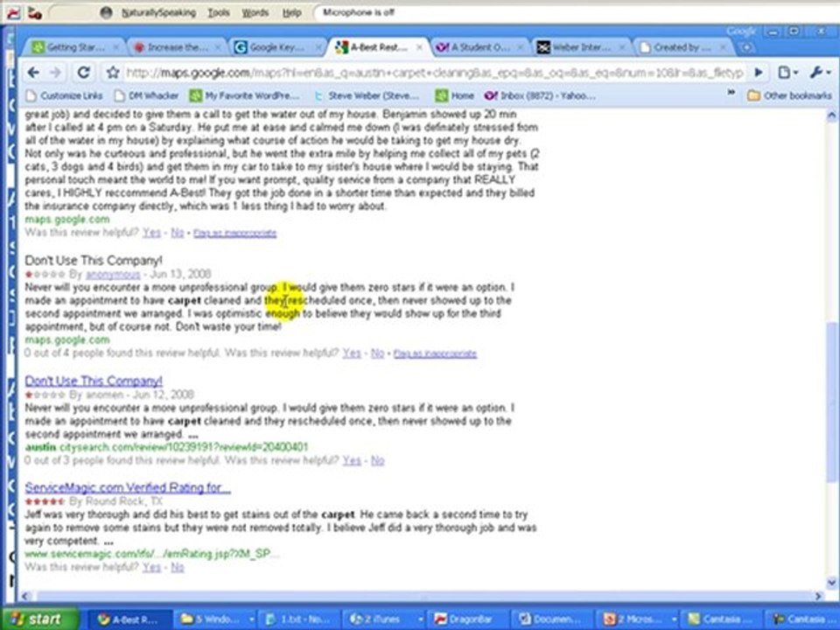Click the vertical scrollbar up arrow
Screen dimensions: 840x630
coord(832,115)
